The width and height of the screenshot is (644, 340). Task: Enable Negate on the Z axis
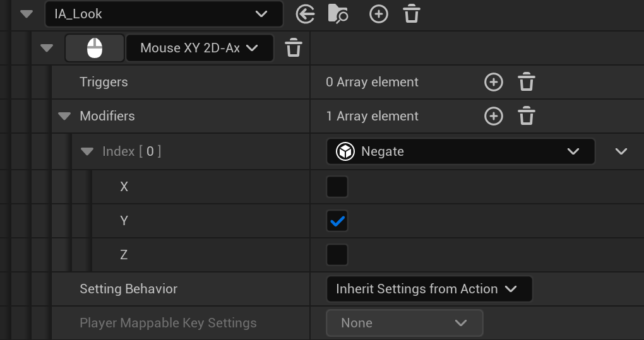(x=337, y=255)
